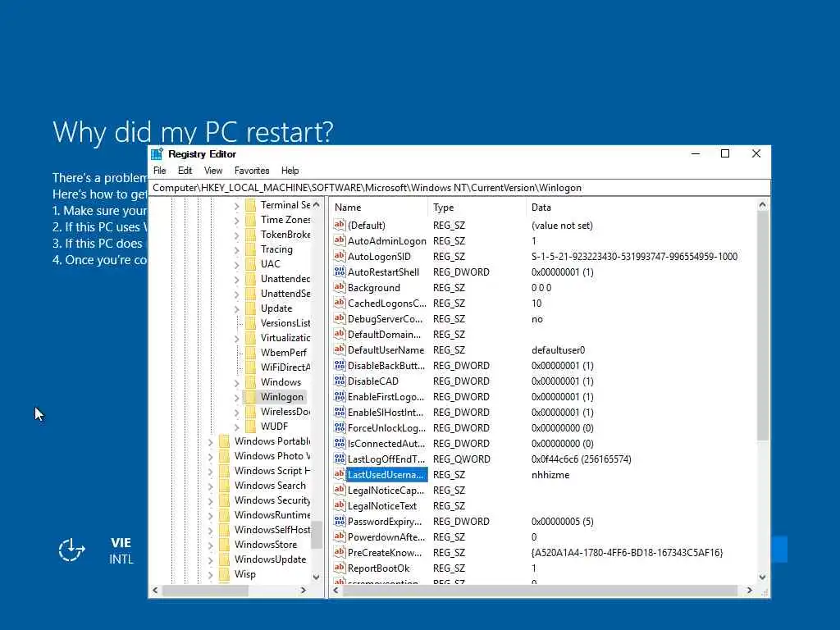
Task: Click the string icon beside PreCreateKnow...
Action: [339, 552]
